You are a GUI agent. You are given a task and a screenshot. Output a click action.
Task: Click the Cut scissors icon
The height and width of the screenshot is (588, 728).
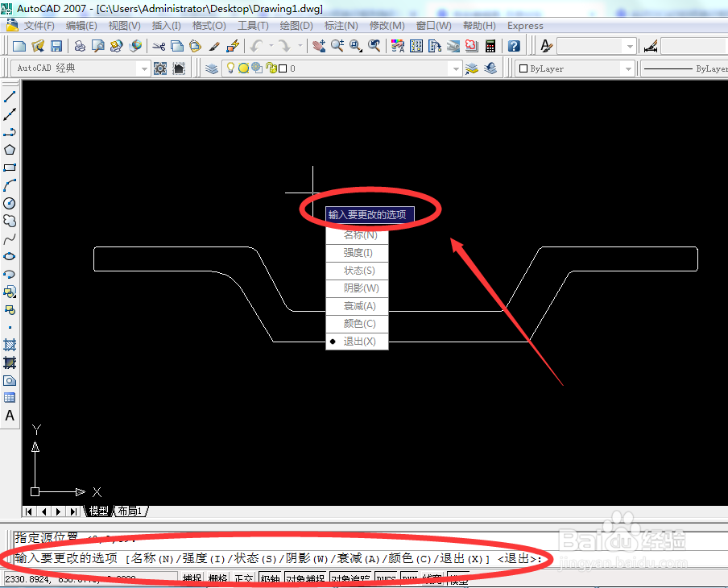click(159, 46)
